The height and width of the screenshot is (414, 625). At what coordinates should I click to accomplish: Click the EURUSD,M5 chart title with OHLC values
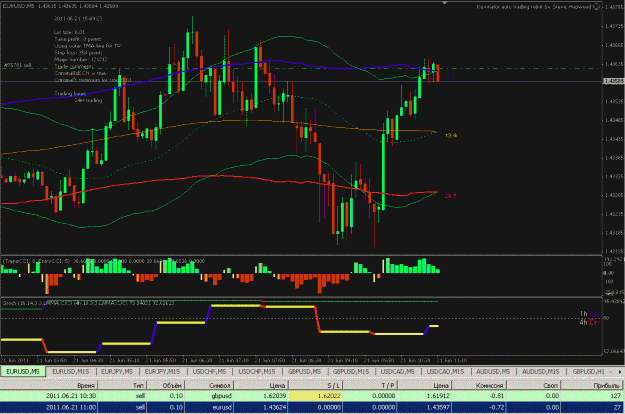pos(60,6)
